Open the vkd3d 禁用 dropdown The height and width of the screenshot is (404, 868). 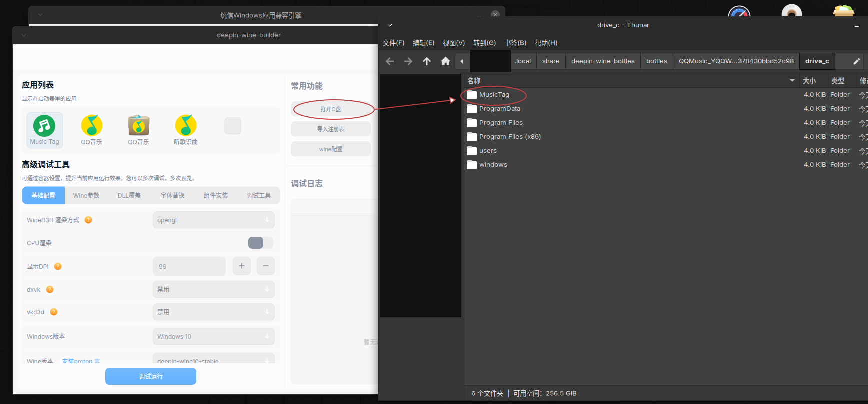pyautogui.click(x=214, y=312)
